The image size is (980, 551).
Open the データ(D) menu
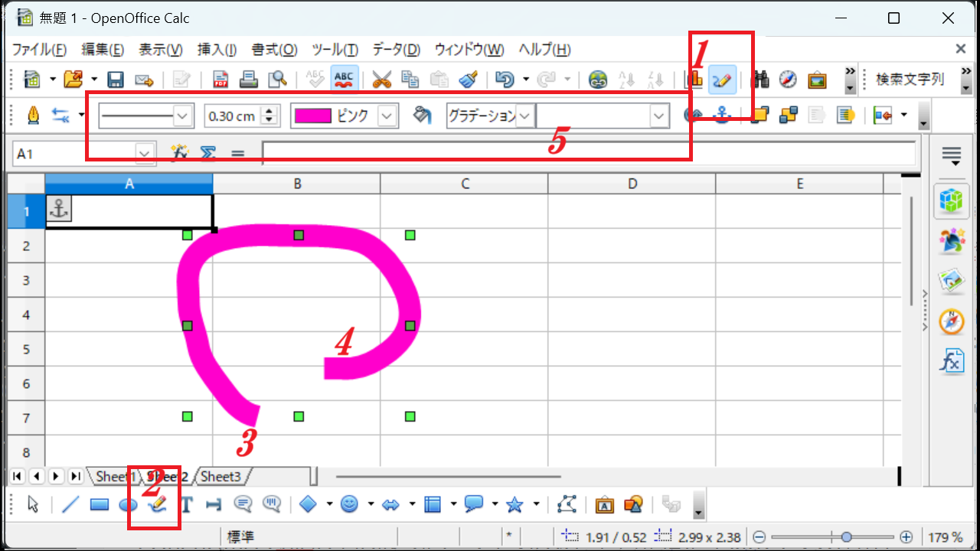click(x=397, y=50)
